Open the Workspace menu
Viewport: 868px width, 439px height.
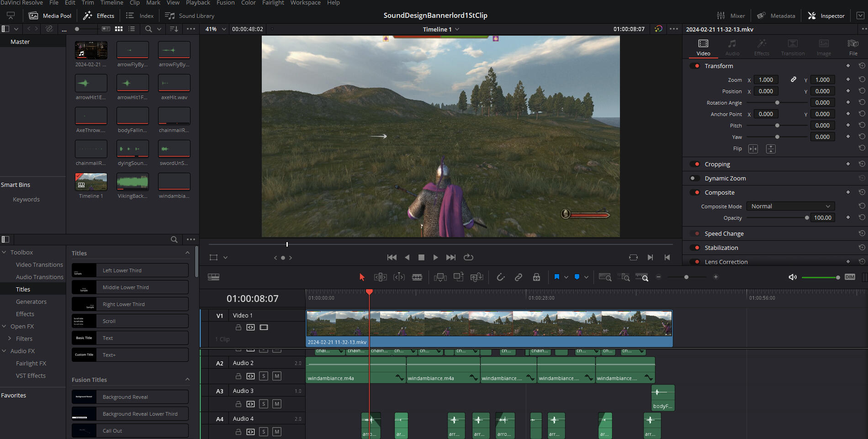pyautogui.click(x=305, y=3)
